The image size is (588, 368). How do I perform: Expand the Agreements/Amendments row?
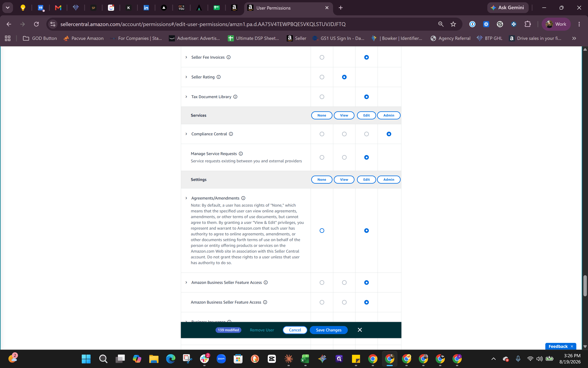[186, 198]
